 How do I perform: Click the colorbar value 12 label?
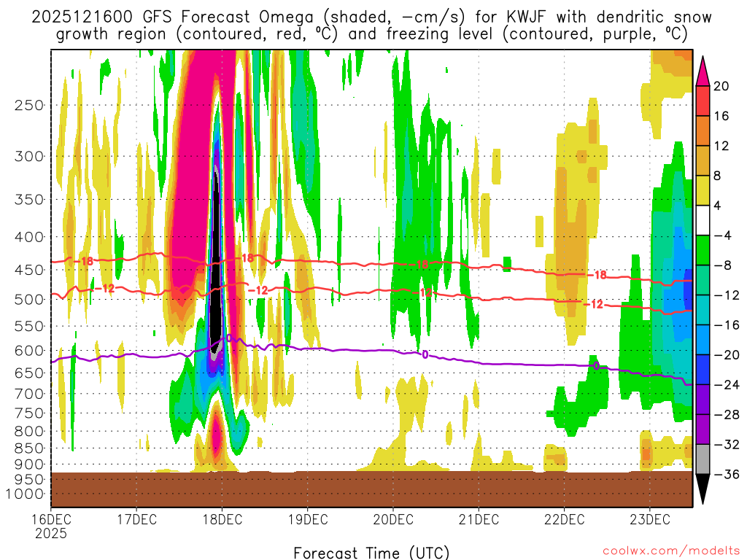coord(721,146)
